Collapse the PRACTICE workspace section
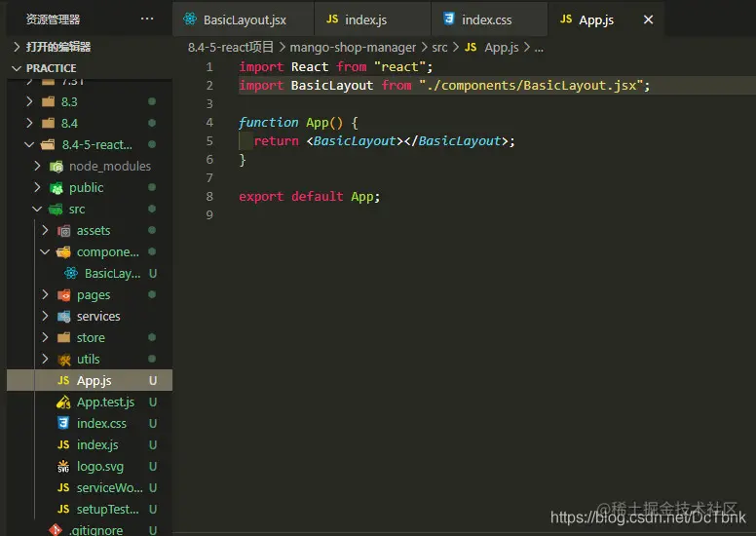This screenshot has height=536, width=756. [x=17, y=68]
